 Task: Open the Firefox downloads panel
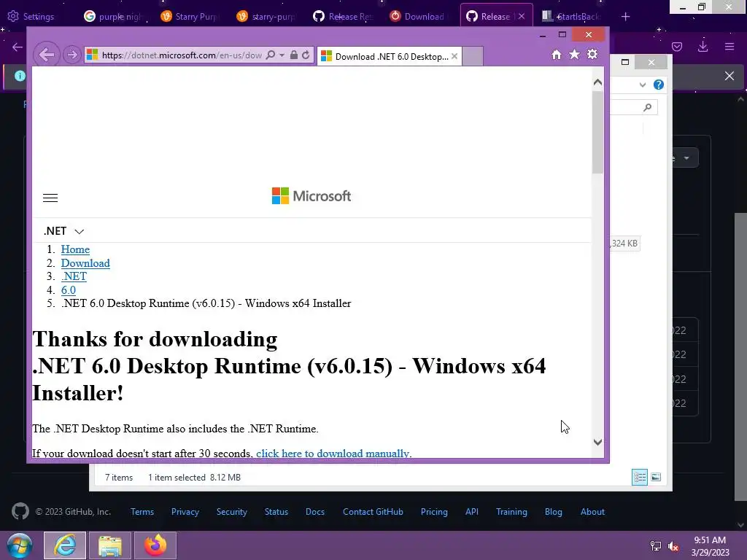coord(703,47)
